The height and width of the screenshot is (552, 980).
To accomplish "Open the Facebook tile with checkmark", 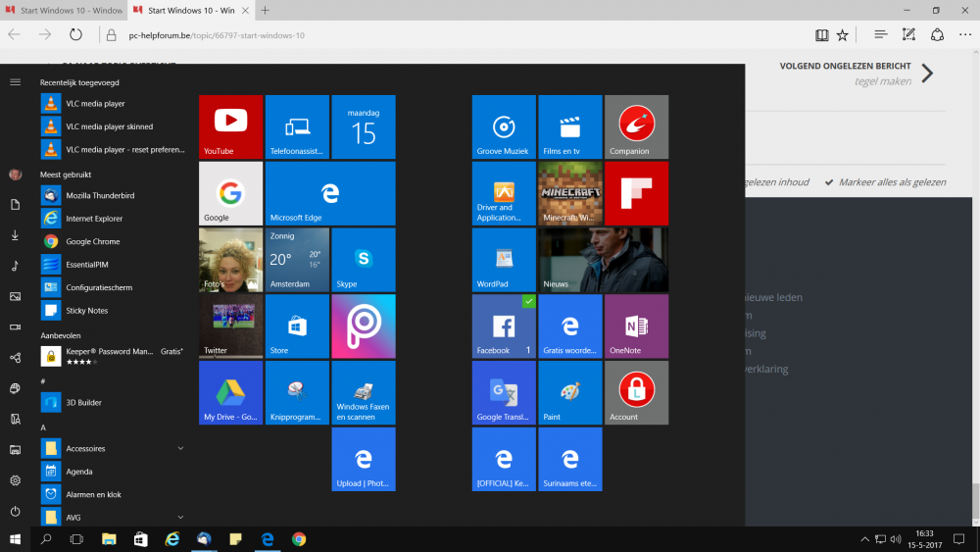I will pos(504,326).
